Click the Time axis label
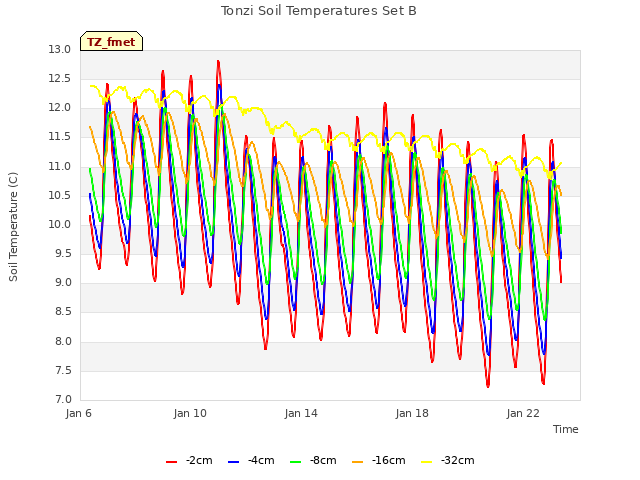640x480 pixels. coord(566,429)
